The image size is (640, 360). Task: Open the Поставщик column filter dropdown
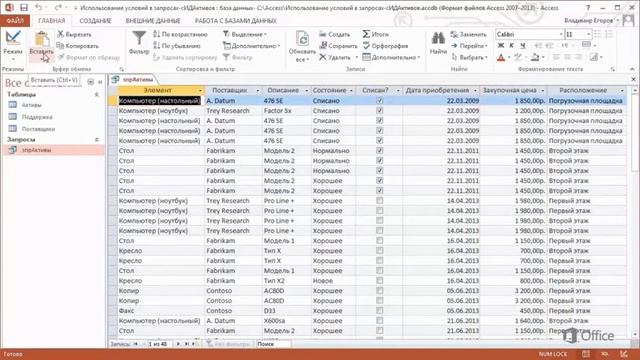tap(258, 90)
